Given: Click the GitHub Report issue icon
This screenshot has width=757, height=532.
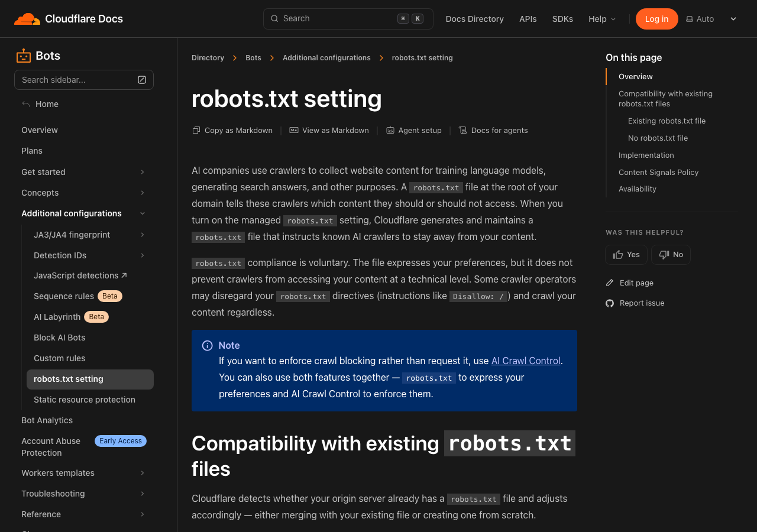Looking at the screenshot, I should tap(610, 303).
